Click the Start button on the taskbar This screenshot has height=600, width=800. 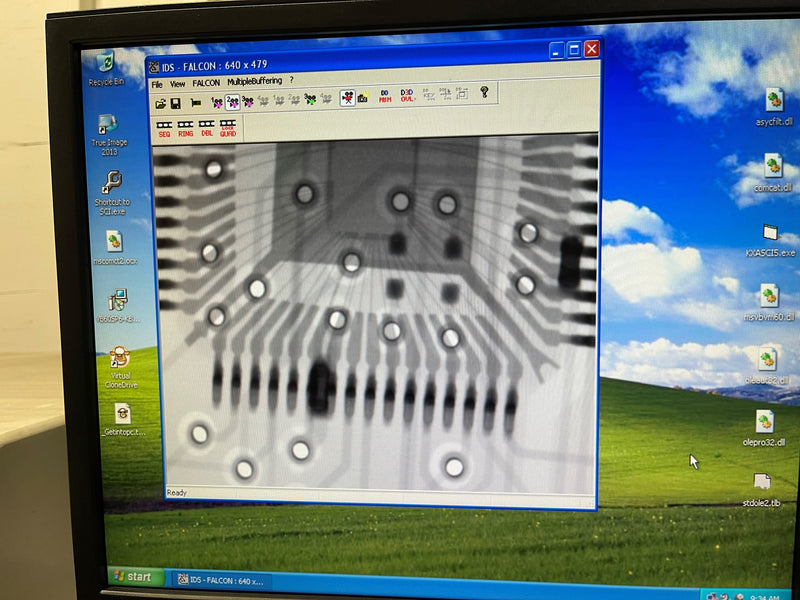point(135,577)
